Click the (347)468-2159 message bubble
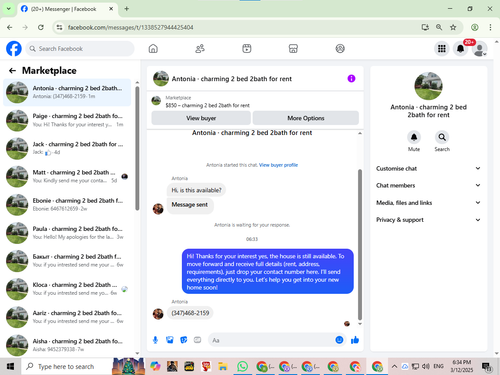Image resolution: width=500 pixels, height=375 pixels. pyautogui.click(x=190, y=313)
